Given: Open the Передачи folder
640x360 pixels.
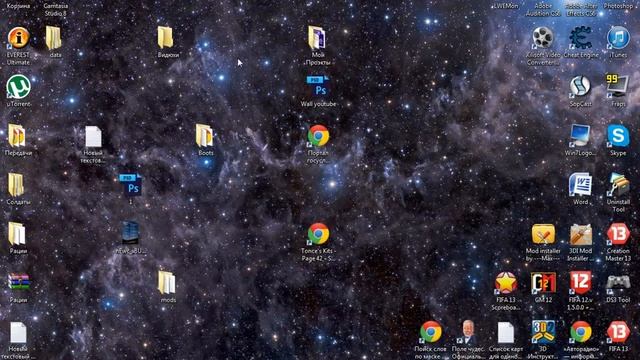Looking at the screenshot, I should 17,136.
